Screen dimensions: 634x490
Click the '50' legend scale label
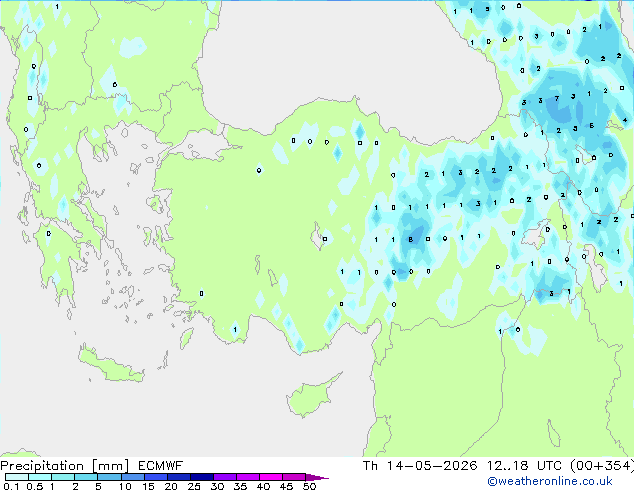309,486
